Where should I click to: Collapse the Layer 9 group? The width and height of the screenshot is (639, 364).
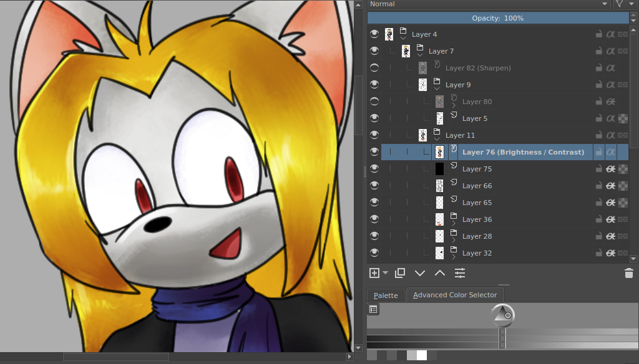click(x=437, y=89)
